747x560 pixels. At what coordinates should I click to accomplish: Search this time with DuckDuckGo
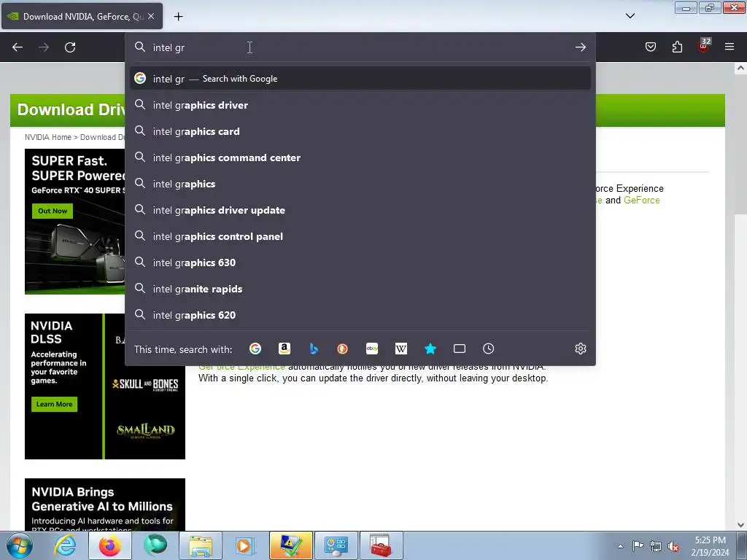[343, 349]
